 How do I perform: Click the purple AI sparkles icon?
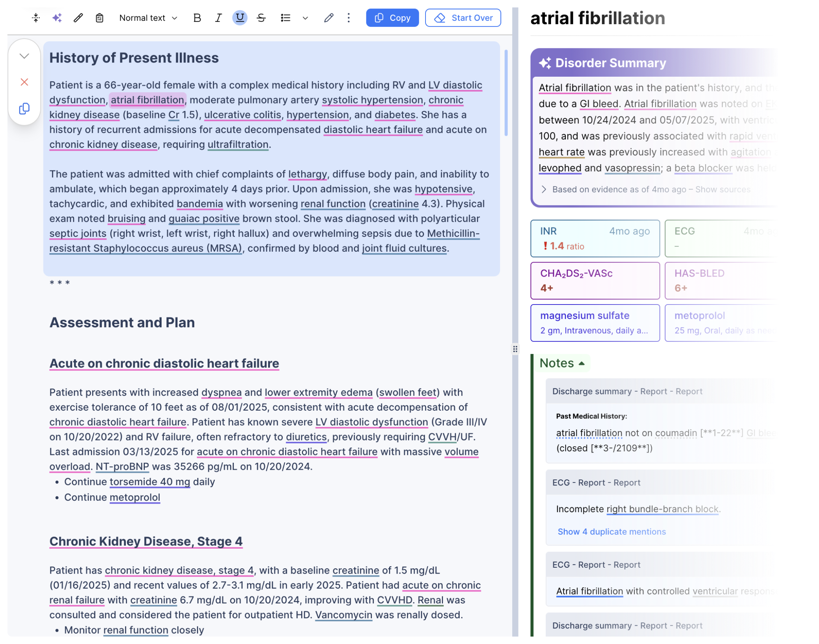point(57,18)
